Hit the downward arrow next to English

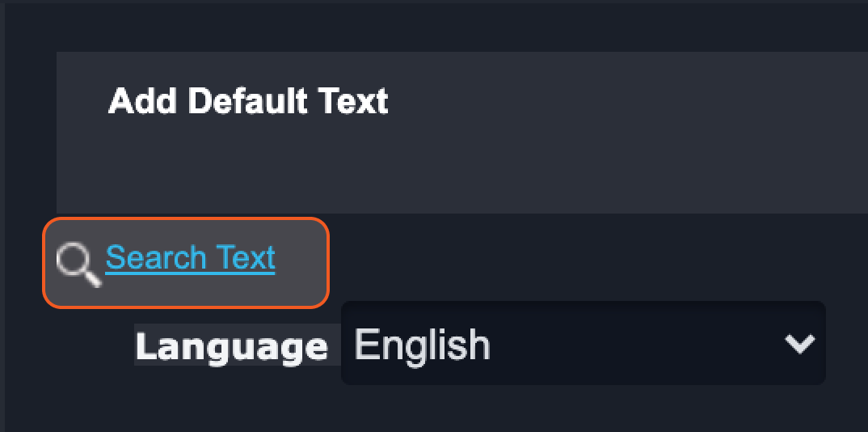pyautogui.click(x=799, y=344)
